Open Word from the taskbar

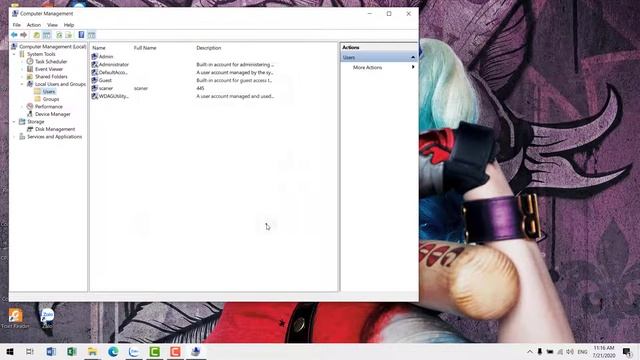click(51, 351)
